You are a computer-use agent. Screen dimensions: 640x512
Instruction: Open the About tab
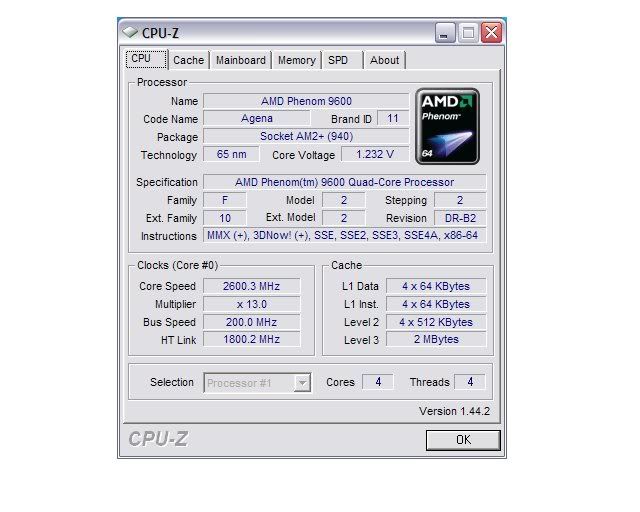pos(384,60)
